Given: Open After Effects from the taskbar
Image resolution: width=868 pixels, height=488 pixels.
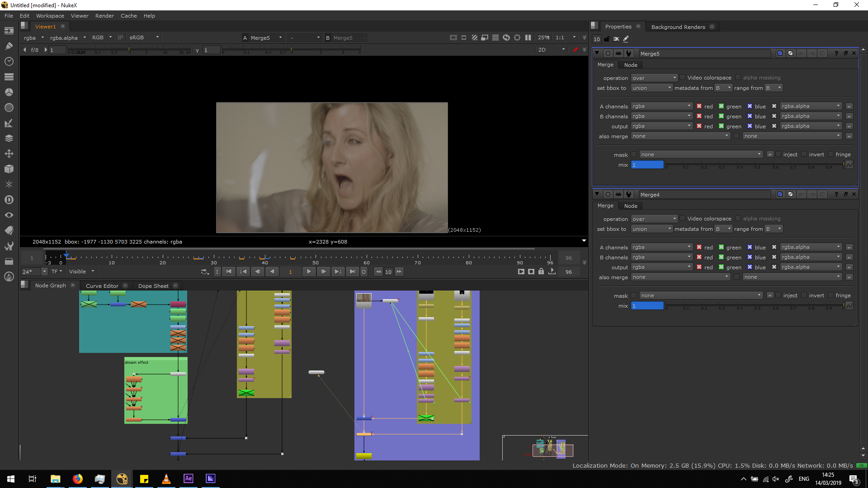Looking at the screenshot, I should coord(189,479).
